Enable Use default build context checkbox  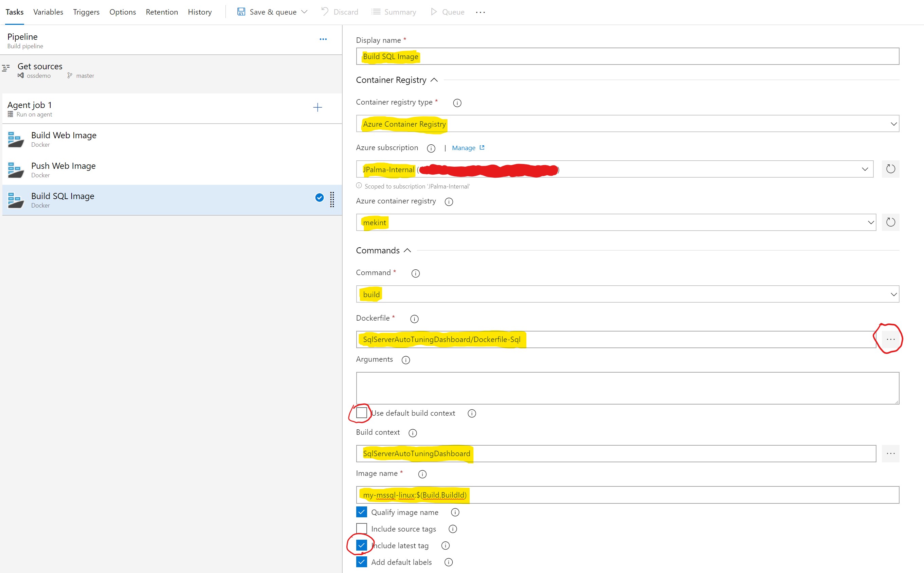(361, 413)
